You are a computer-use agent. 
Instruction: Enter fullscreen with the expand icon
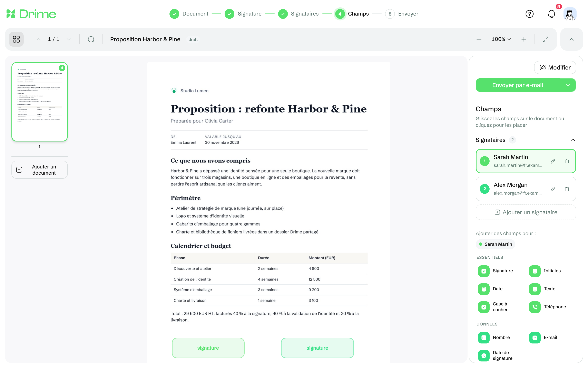(545, 39)
